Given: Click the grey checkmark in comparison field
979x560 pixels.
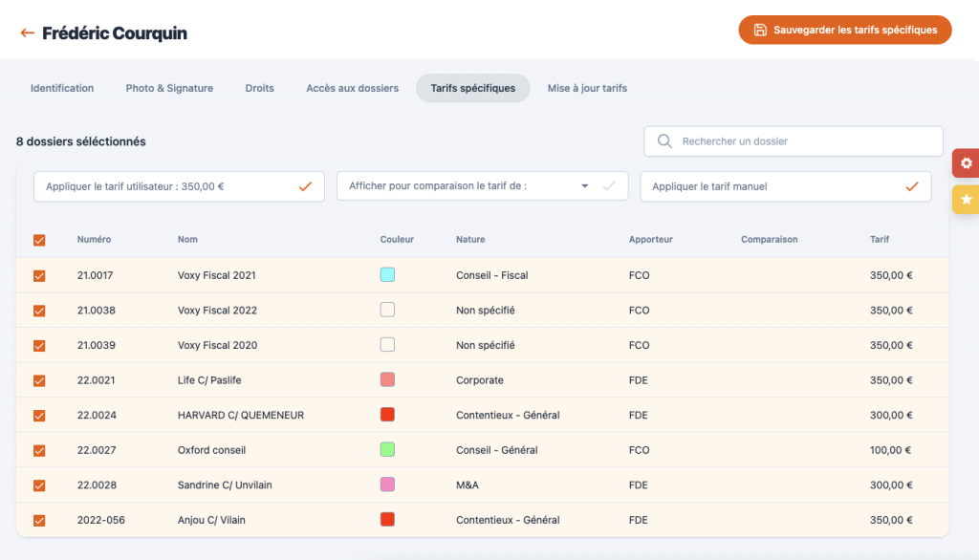Looking at the screenshot, I should [x=608, y=186].
